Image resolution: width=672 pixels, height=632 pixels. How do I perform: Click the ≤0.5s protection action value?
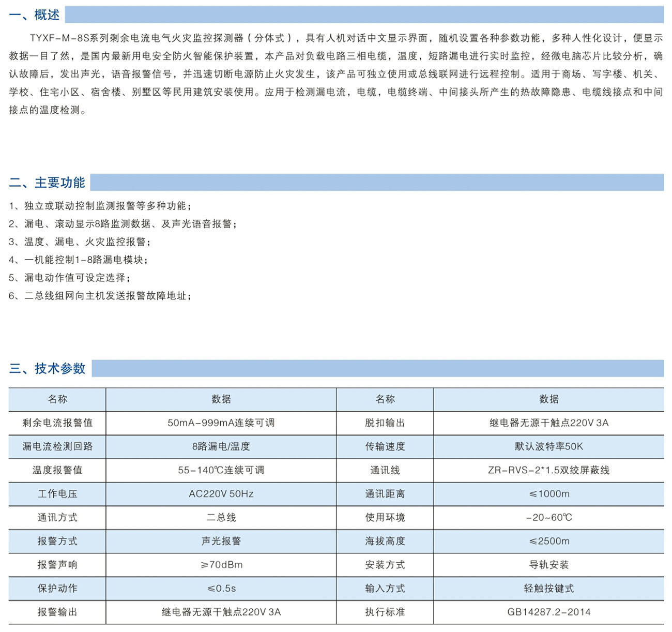(x=221, y=589)
